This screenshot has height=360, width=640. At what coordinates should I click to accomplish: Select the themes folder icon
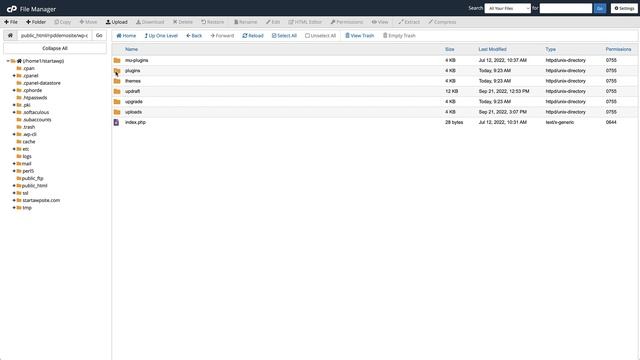pos(117,81)
